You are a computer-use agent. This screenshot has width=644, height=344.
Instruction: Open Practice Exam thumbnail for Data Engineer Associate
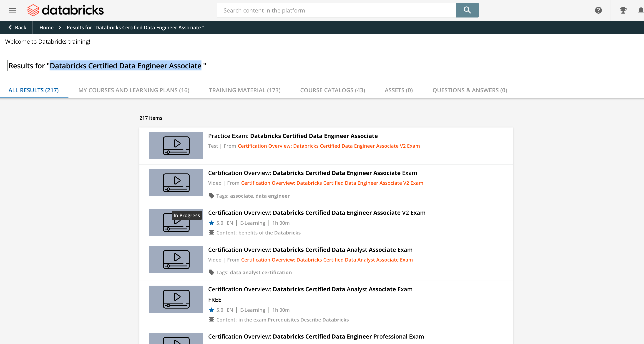click(x=176, y=146)
